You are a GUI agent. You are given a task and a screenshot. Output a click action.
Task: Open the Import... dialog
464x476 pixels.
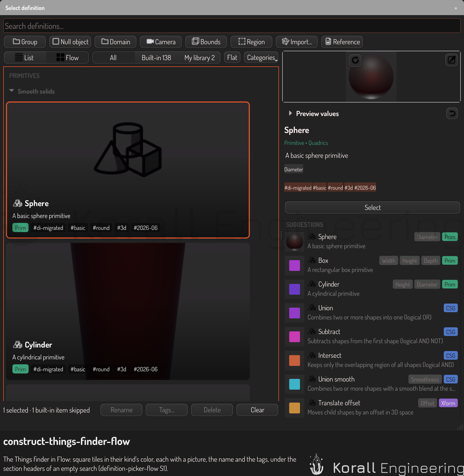tap(297, 42)
